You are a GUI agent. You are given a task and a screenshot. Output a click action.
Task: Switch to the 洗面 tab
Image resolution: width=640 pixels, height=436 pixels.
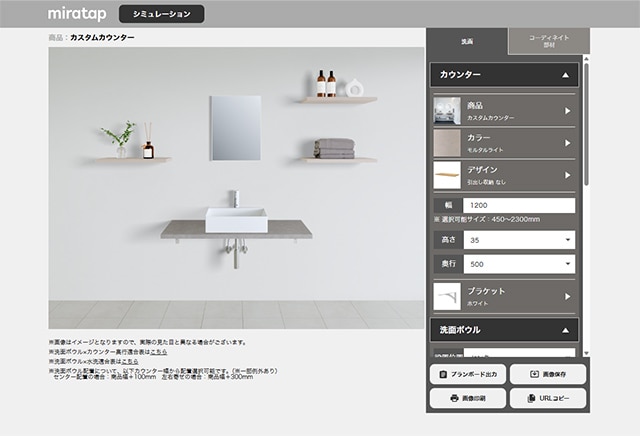click(467, 42)
